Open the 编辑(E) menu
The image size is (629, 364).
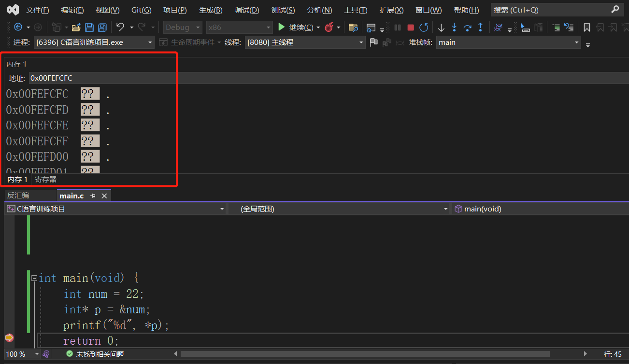72,10
